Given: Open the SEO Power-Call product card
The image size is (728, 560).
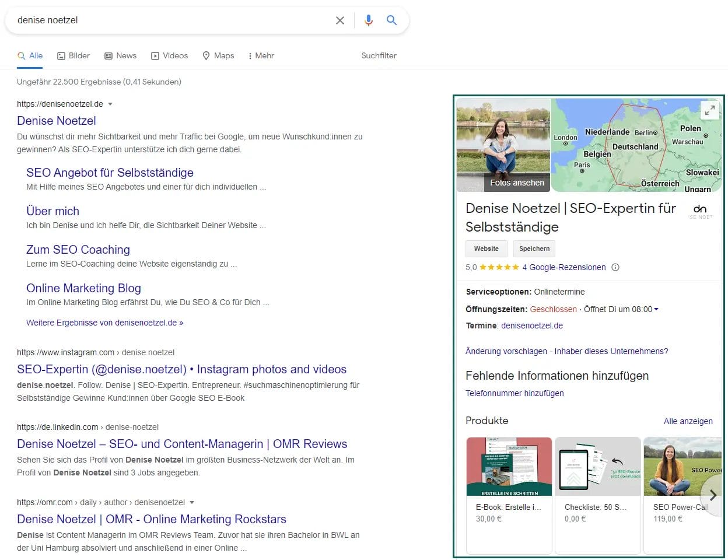Looking at the screenshot, I should [682, 495].
